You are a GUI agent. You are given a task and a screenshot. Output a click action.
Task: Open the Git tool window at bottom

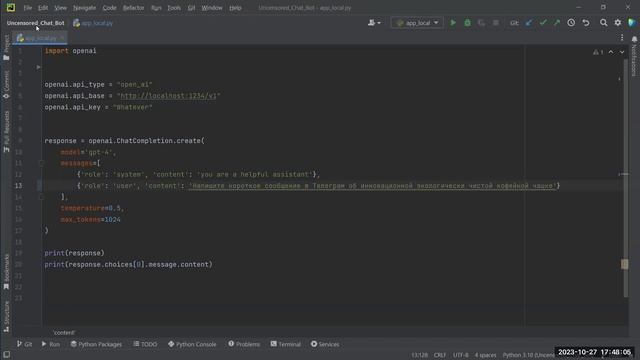(x=24, y=344)
